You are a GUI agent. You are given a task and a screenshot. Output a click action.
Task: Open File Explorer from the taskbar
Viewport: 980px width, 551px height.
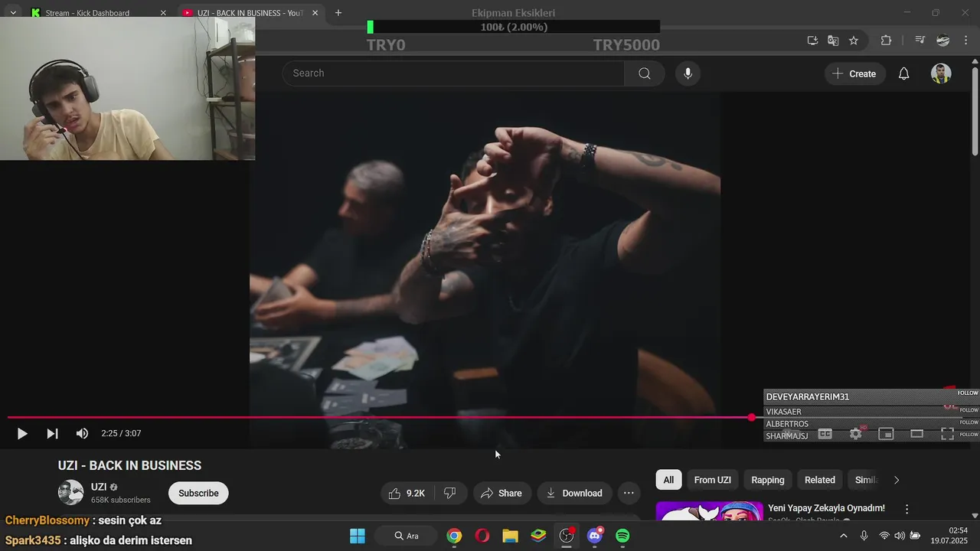pyautogui.click(x=511, y=536)
